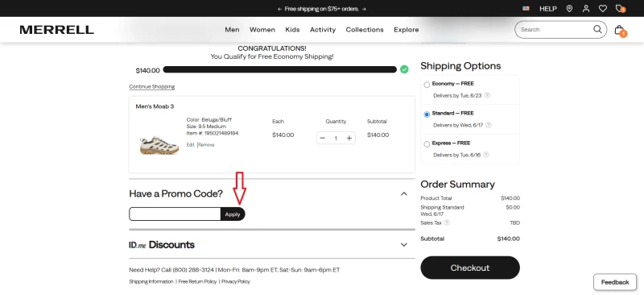Select Economy shipping option
This screenshot has height=295, width=644.
[x=427, y=85]
